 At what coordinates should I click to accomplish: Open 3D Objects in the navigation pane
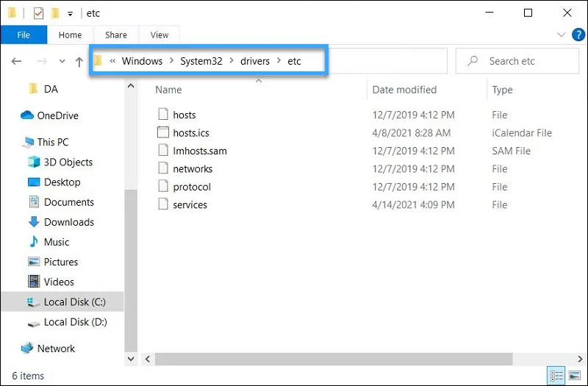coord(68,162)
